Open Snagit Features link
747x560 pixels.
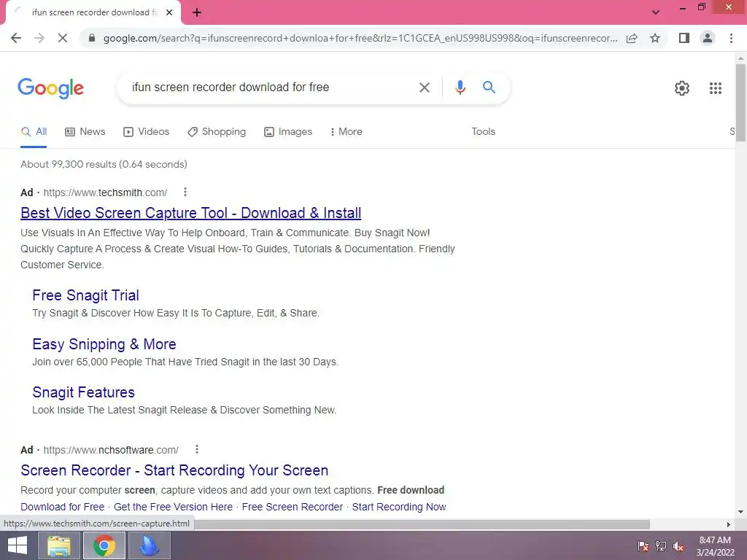83,392
